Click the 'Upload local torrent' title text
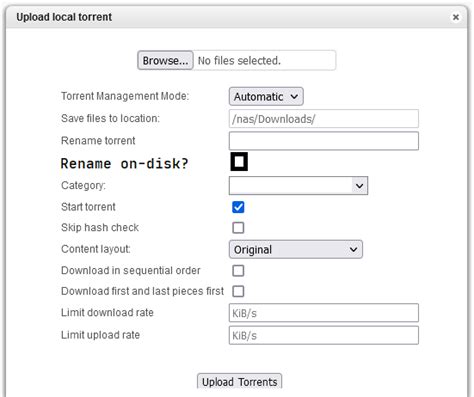474x397 pixels. 64,17
